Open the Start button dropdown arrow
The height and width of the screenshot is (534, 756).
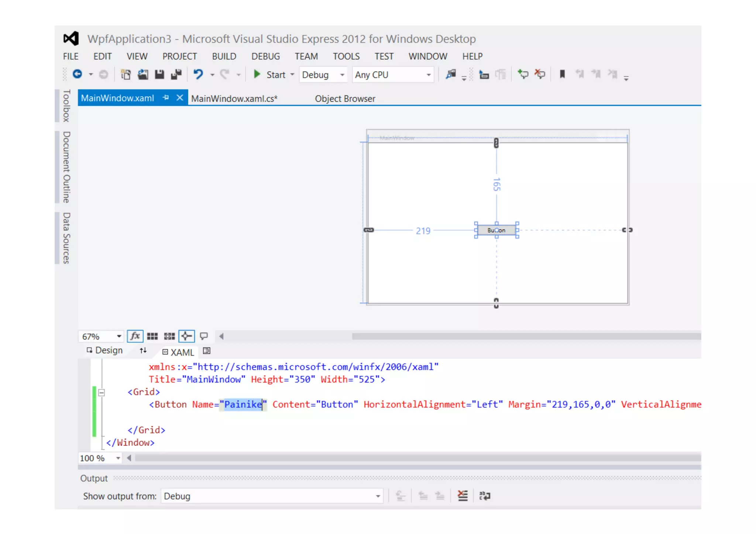[x=292, y=75]
